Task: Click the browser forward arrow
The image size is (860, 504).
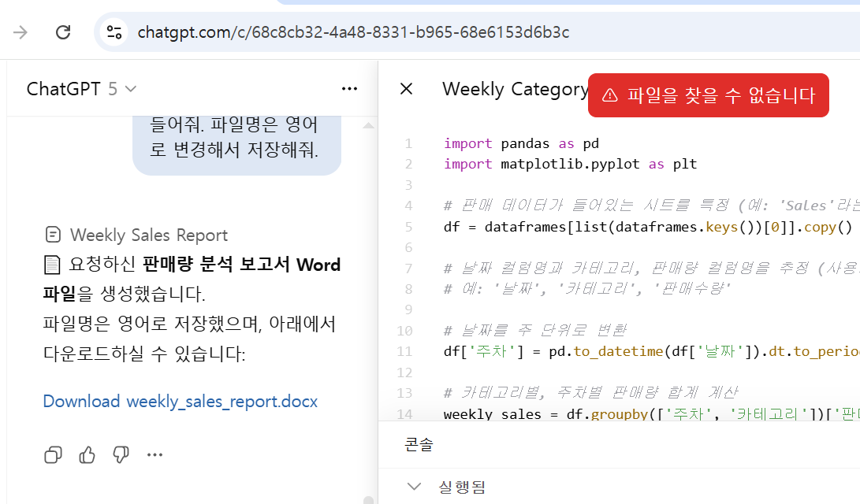Action: tap(20, 32)
